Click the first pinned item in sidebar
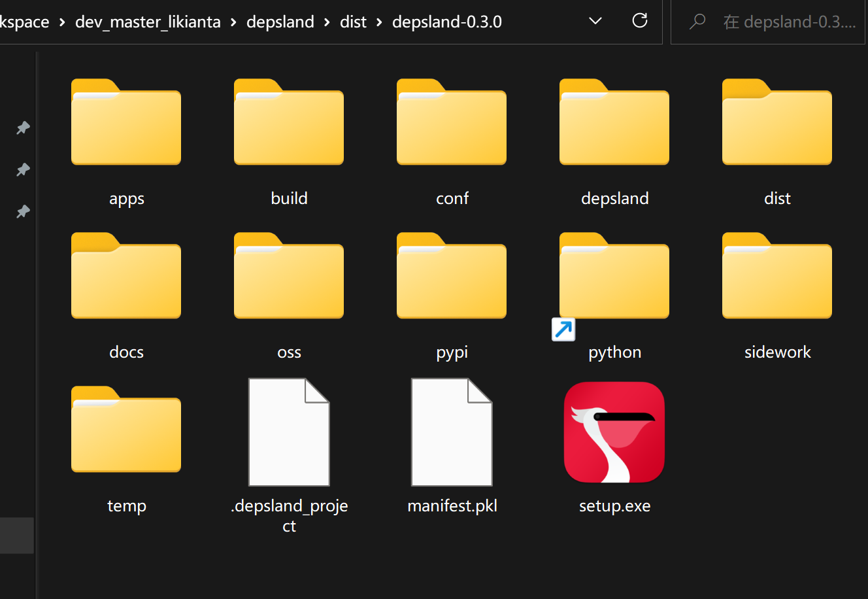 click(23, 128)
